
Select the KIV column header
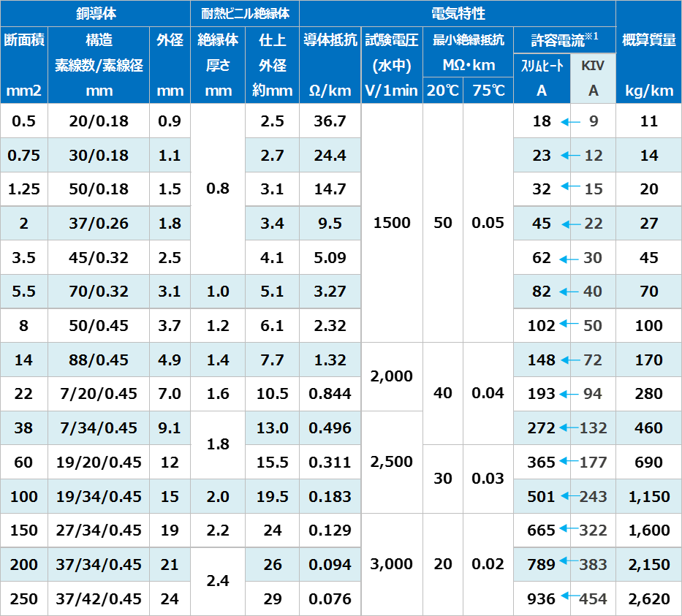tap(593, 66)
